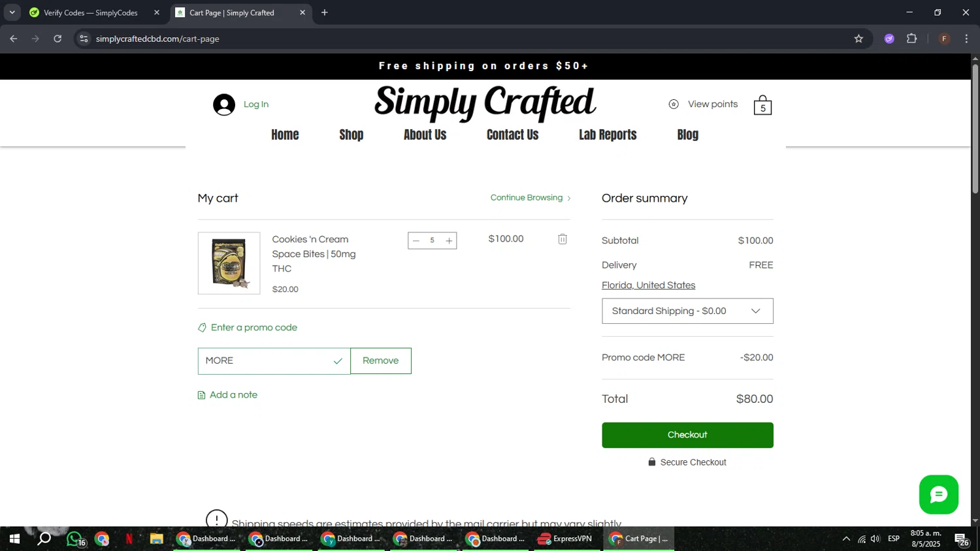
Task: Open Netflix from the taskbar
Action: tap(129, 539)
